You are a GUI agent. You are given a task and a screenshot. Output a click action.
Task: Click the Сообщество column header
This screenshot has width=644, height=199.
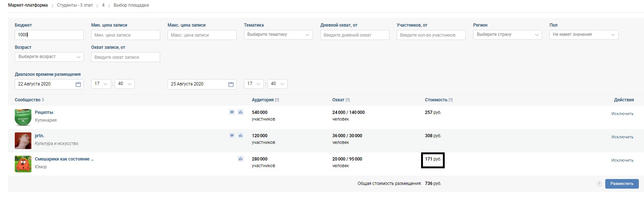click(28, 100)
